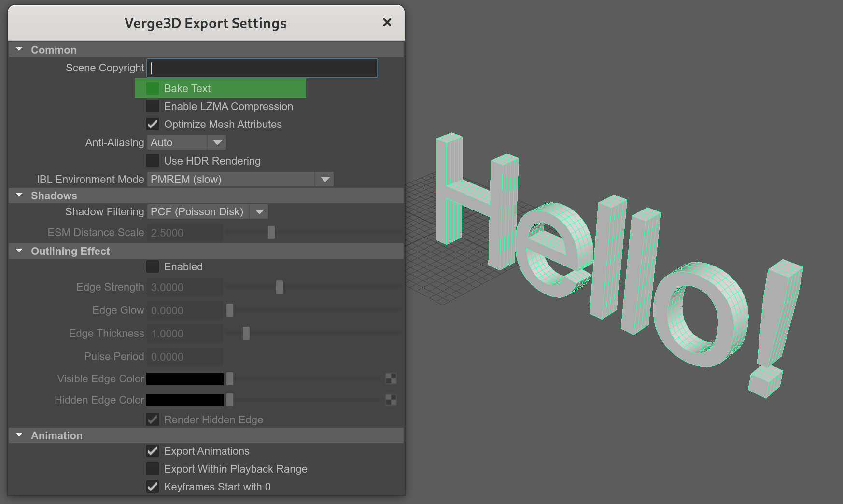Open the Visible Edge Color swatch

(185, 378)
